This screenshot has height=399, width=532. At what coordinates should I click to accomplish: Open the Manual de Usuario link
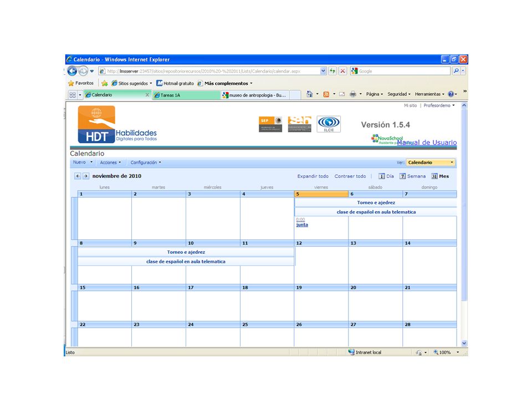coord(427,142)
